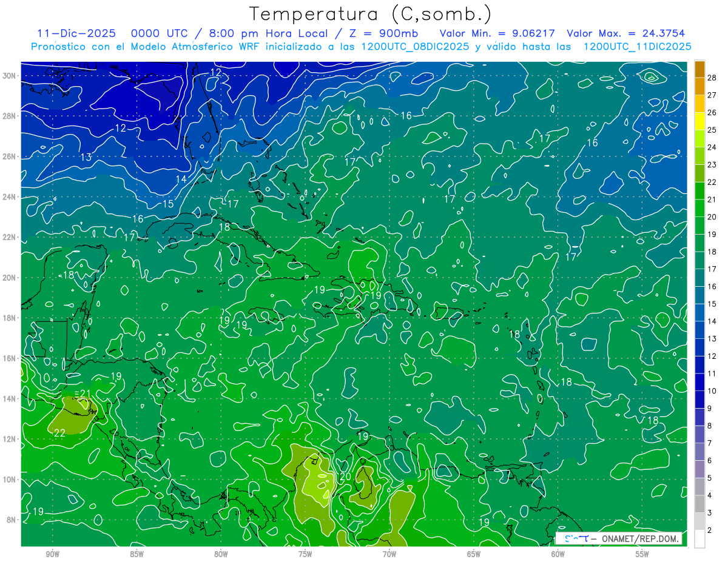
Task: Click the "Valor Min. = 9.06217" readout
Action: (x=497, y=33)
